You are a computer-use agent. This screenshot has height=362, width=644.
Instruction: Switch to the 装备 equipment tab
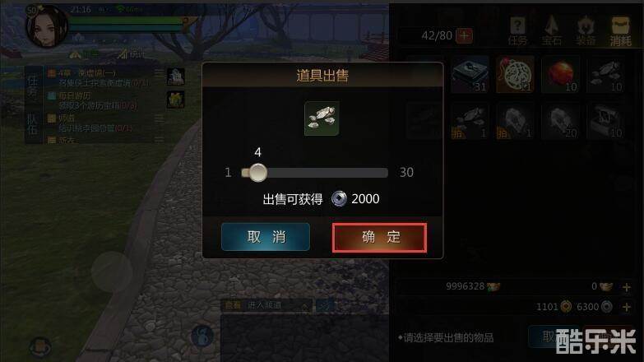[586, 31]
